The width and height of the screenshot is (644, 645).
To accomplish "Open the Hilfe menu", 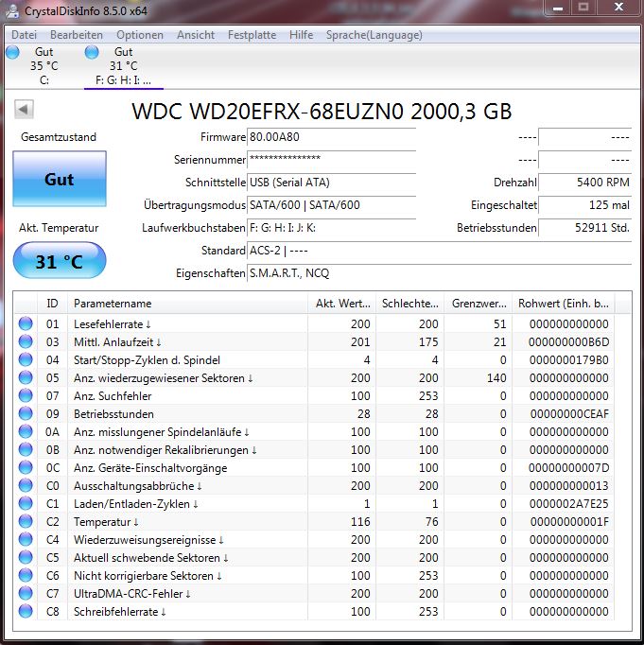I will (x=301, y=35).
